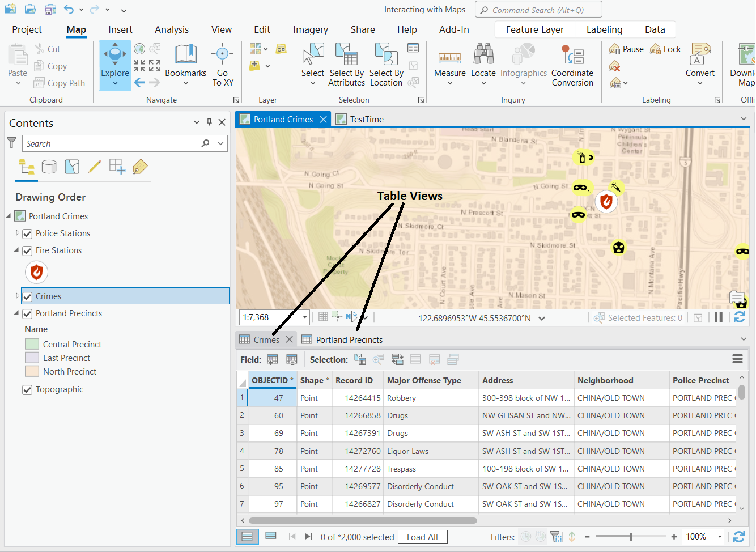Click the Load All button
The height and width of the screenshot is (552, 756).
[x=422, y=537]
